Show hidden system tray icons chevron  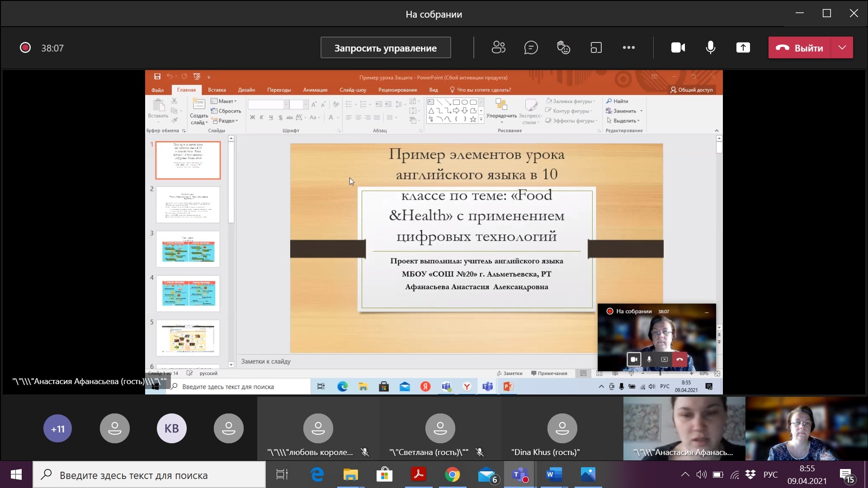click(x=685, y=474)
